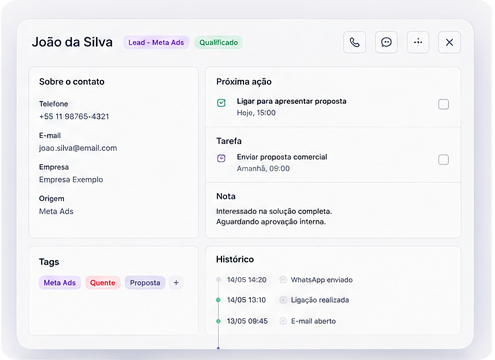Click the Hoje, 15:00 due time
This screenshot has width=495, height=360.
[x=256, y=113]
